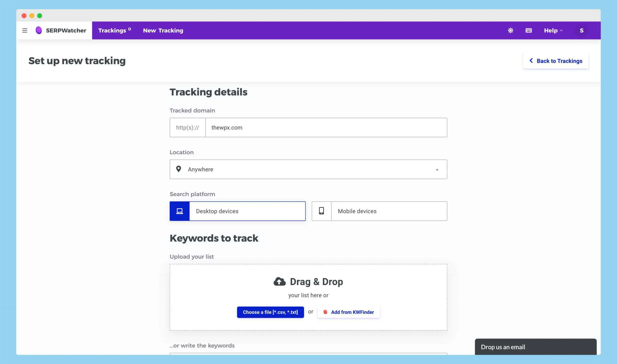Screen dimensions: 617x364
Task: Click Back to Trackings link
Action: click(x=556, y=61)
